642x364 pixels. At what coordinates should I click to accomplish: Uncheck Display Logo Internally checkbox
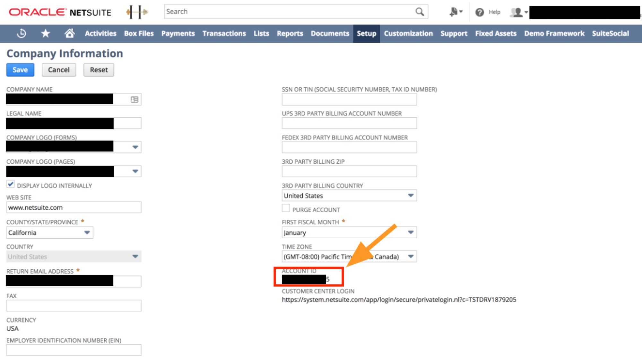tap(11, 184)
